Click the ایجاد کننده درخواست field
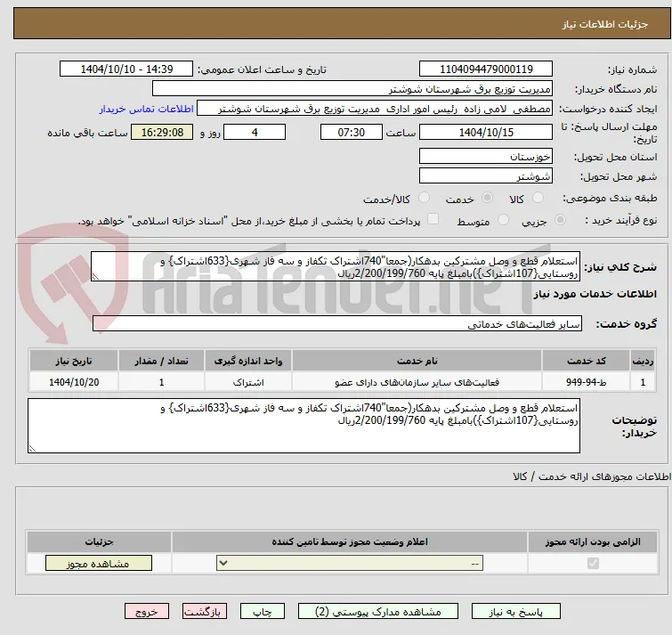 [375, 109]
